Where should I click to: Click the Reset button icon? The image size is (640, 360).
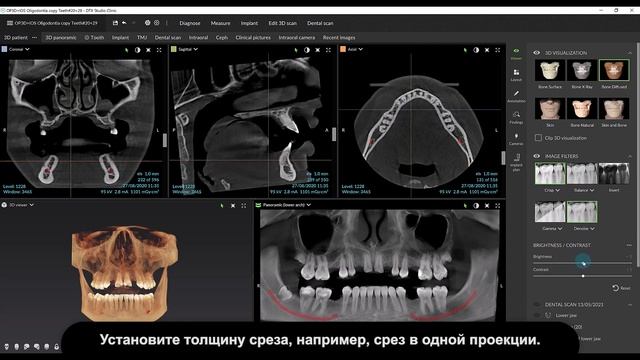[616, 288]
